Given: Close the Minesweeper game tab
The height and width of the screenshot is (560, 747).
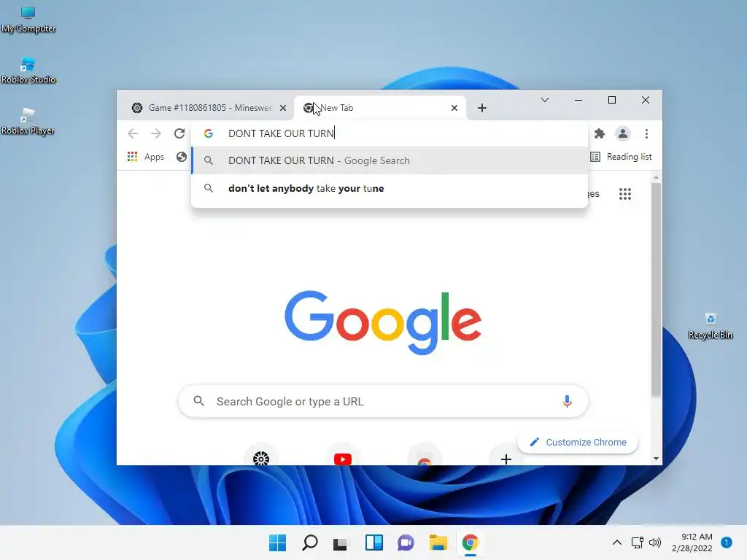Looking at the screenshot, I should pos(283,108).
